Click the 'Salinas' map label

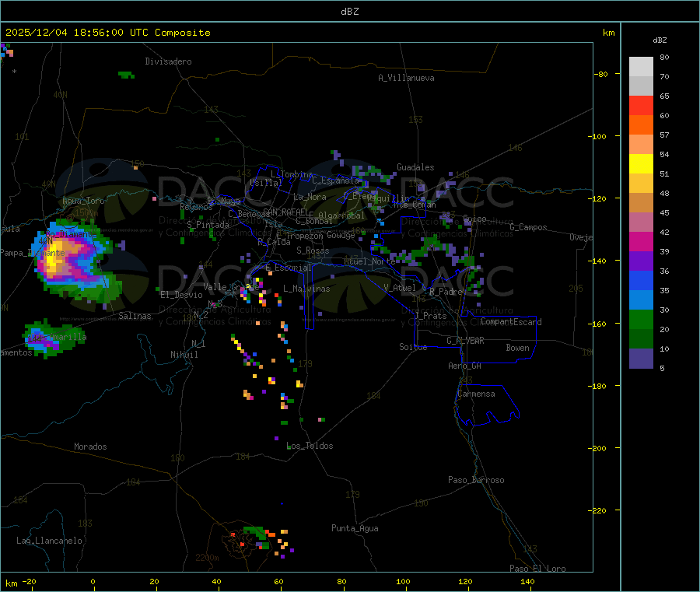[x=135, y=316]
